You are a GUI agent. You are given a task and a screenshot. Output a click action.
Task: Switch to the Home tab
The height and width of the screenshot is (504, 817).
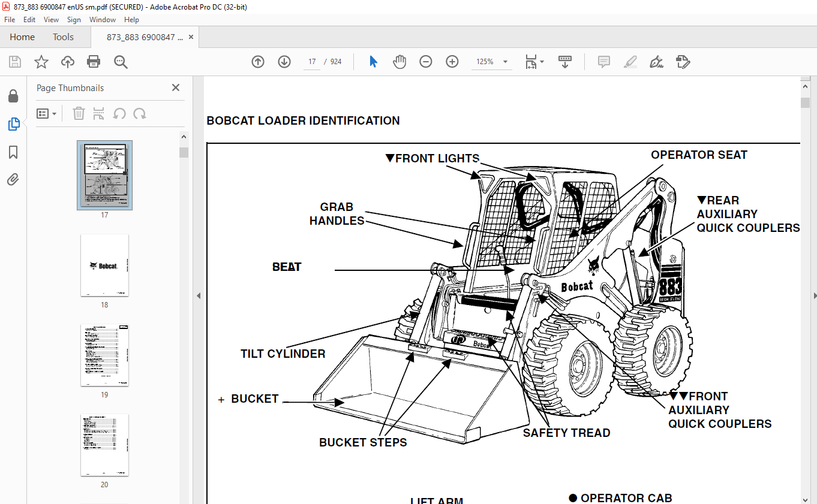pyautogui.click(x=22, y=37)
